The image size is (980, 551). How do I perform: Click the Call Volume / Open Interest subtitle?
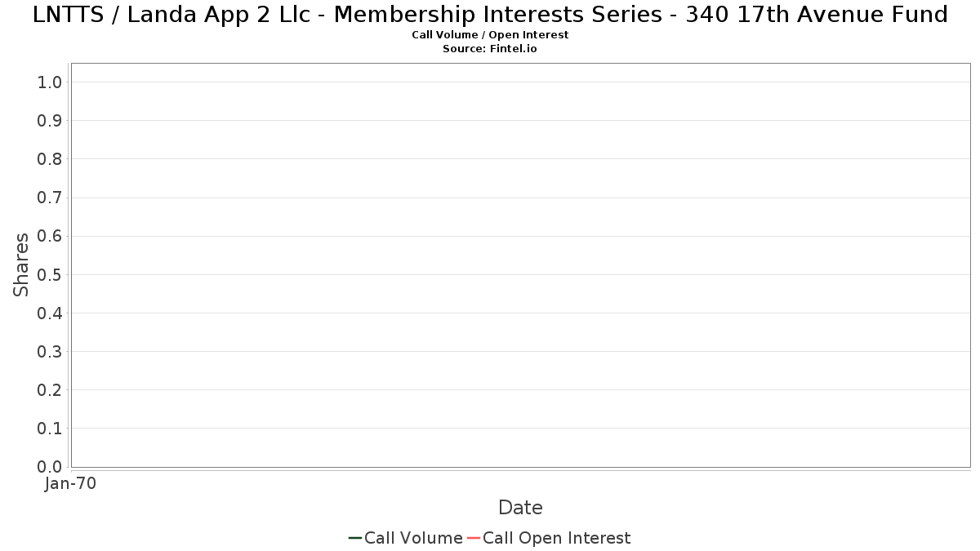[x=490, y=35]
